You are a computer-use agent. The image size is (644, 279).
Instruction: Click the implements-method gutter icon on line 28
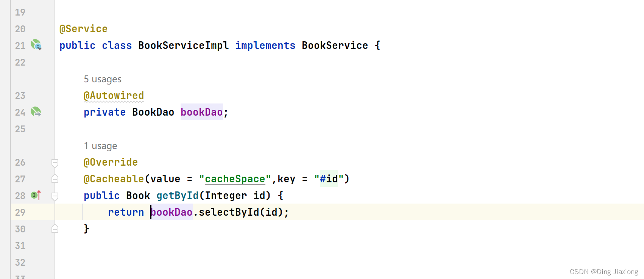36,195
